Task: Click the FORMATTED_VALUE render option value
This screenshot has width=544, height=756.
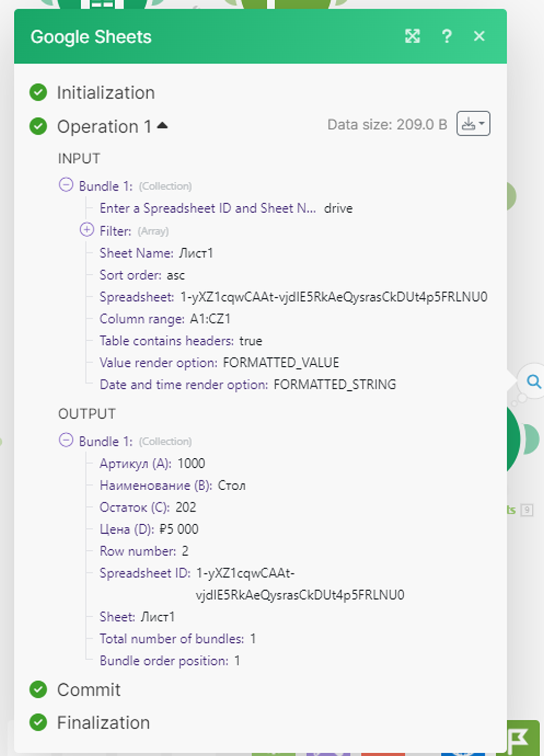Action: click(x=281, y=363)
